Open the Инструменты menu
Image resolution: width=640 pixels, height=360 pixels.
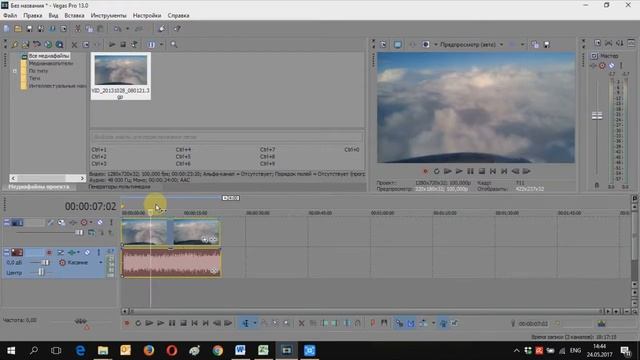[109, 16]
